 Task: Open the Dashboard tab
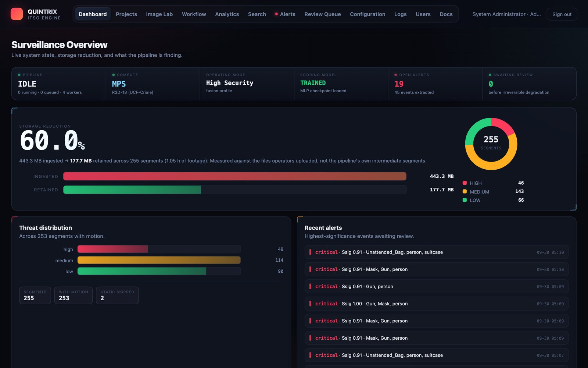pyautogui.click(x=93, y=14)
